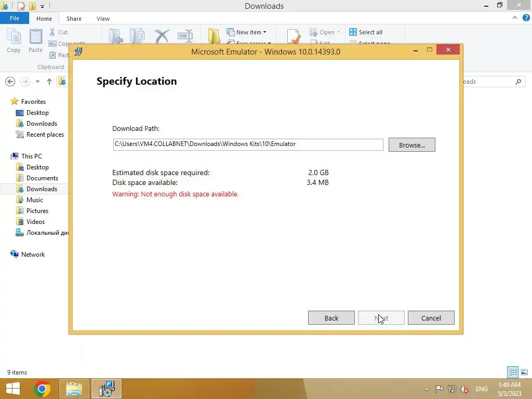The width and height of the screenshot is (532, 399).
Task: Click the Quick Access properties icon
Action: click(21, 6)
